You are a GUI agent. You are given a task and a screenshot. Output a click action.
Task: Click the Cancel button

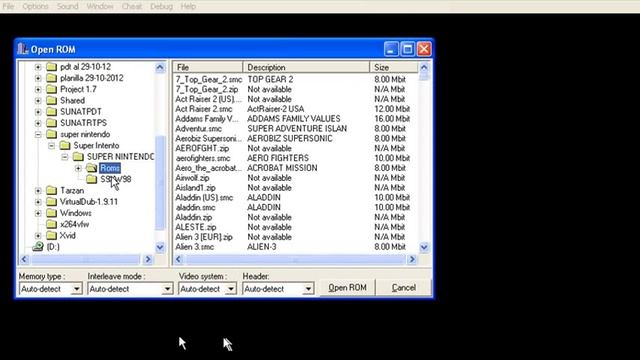click(x=404, y=288)
